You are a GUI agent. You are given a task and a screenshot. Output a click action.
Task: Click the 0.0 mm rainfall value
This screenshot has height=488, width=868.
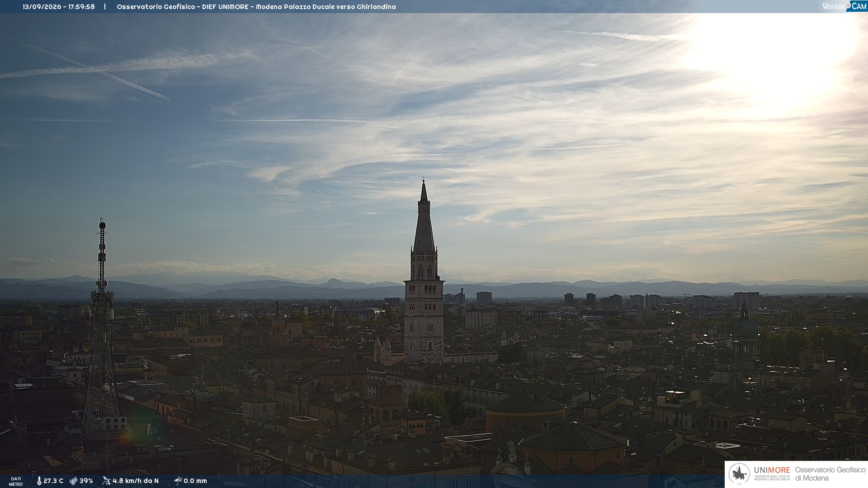(195, 481)
